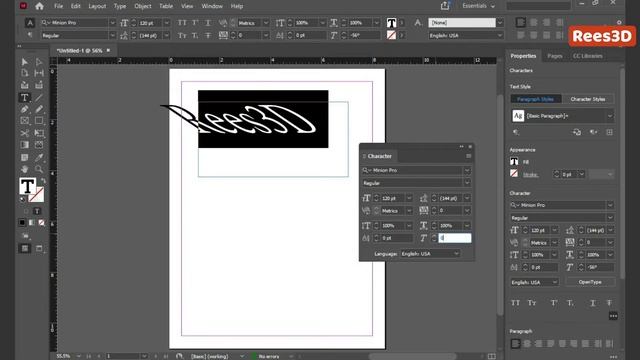Screen dimensions: 640x360
Task: Click Paragraph Styles button
Action: (x=536, y=99)
